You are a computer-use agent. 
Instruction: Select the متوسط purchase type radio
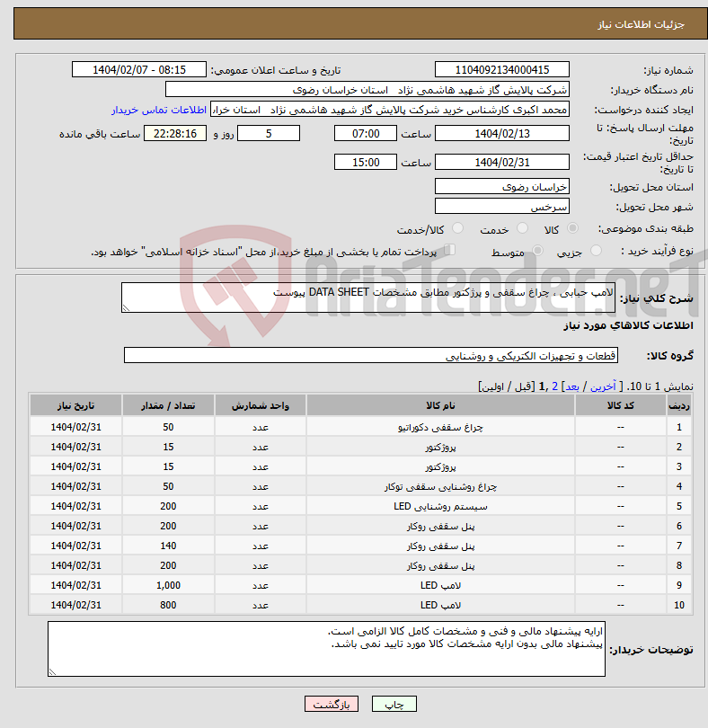(537, 251)
